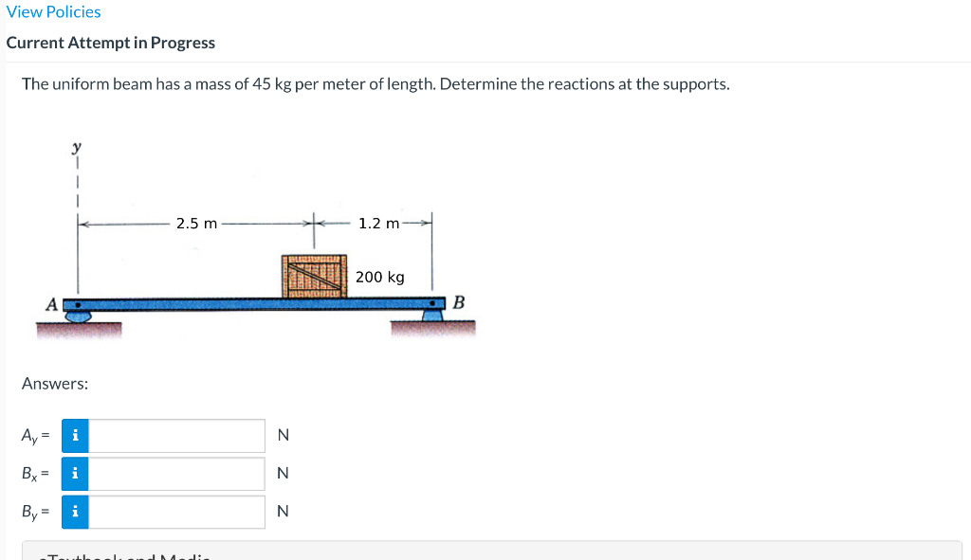Image resolution: width=971 pixels, height=560 pixels.
Task: Click the blue info icon beside Bx
Action: pos(75,474)
